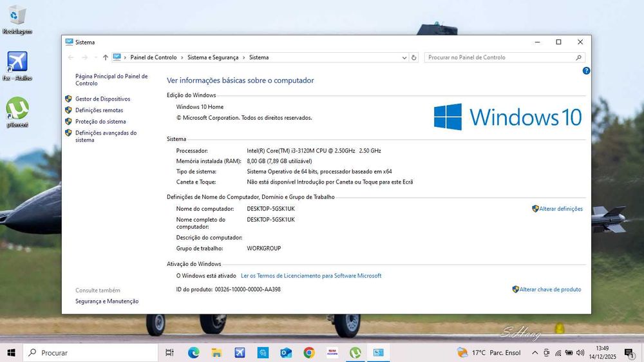Click the product ID text 00326-10000-00000-AA398
Viewport: 644px width, 362px height.
click(248, 289)
